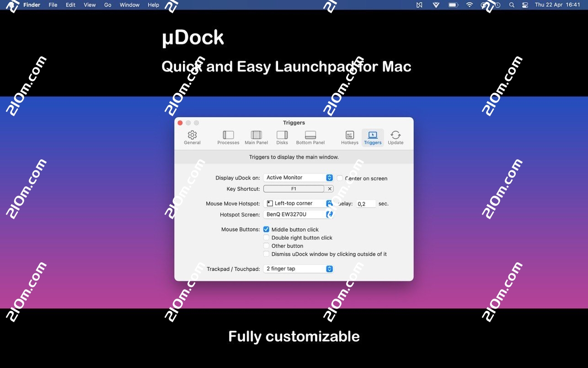
Task: Open the Help menu
Action: pyautogui.click(x=153, y=5)
